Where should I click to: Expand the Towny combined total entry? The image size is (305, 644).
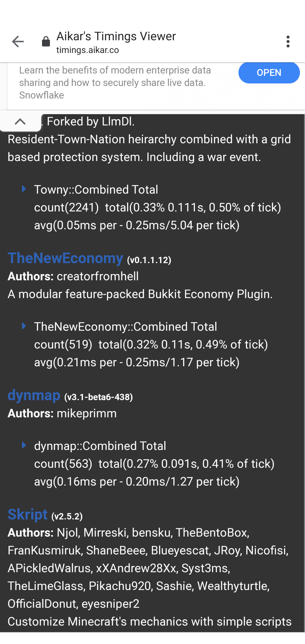pyautogui.click(x=96, y=189)
